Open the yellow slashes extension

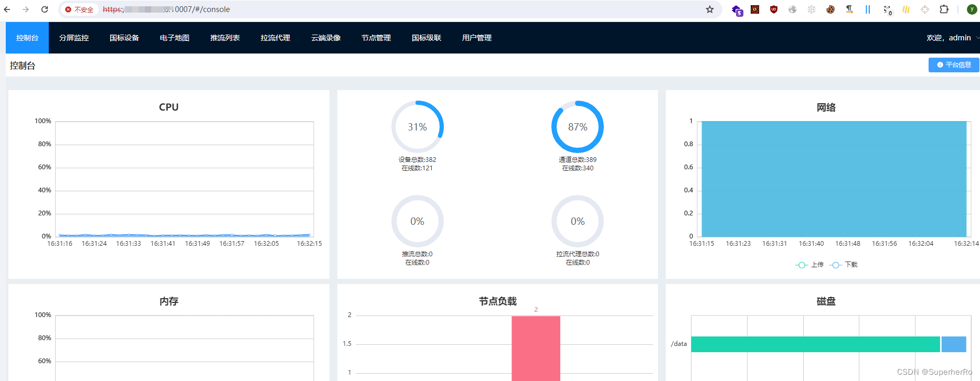pyautogui.click(x=906, y=9)
